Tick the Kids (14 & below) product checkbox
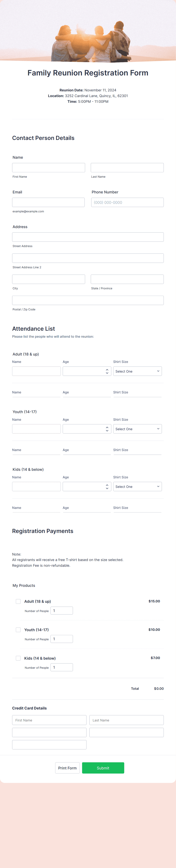176x868 pixels. (x=18, y=658)
